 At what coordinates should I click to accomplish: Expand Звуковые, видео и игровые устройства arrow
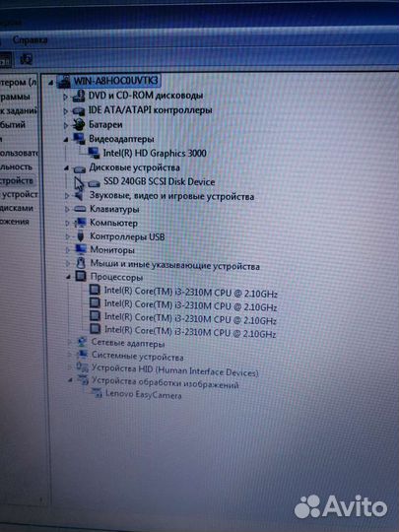pyautogui.click(x=67, y=196)
